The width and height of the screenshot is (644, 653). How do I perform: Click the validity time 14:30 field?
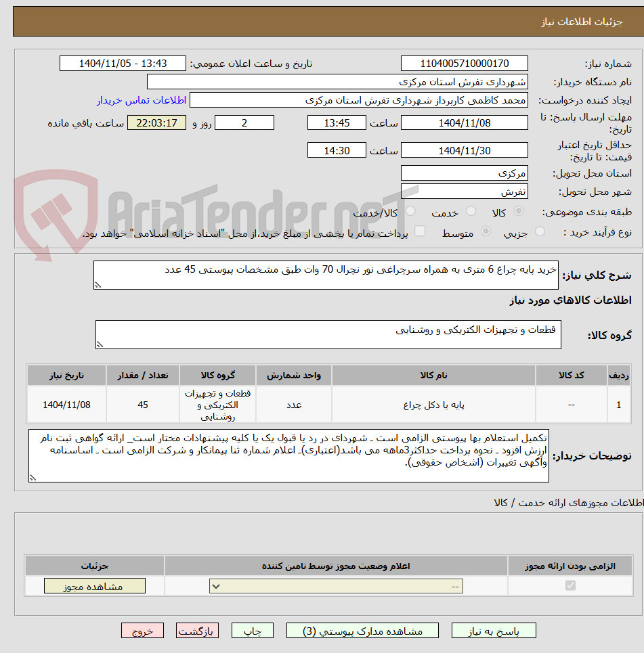[x=337, y=150]
